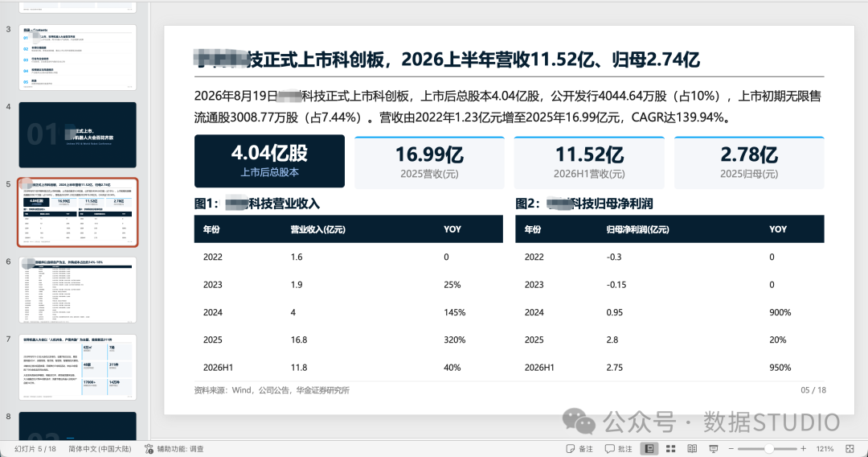The width and height of the screenshot is (868, 457).
Task: Open the 批注 comments pane
Action: coord(618,449)
